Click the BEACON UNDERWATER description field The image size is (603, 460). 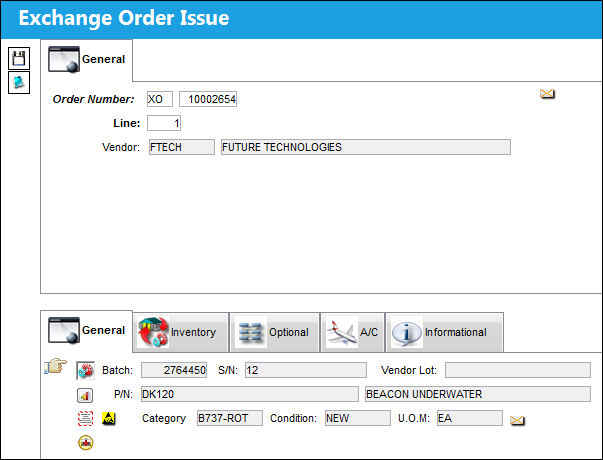pos(478,394)
